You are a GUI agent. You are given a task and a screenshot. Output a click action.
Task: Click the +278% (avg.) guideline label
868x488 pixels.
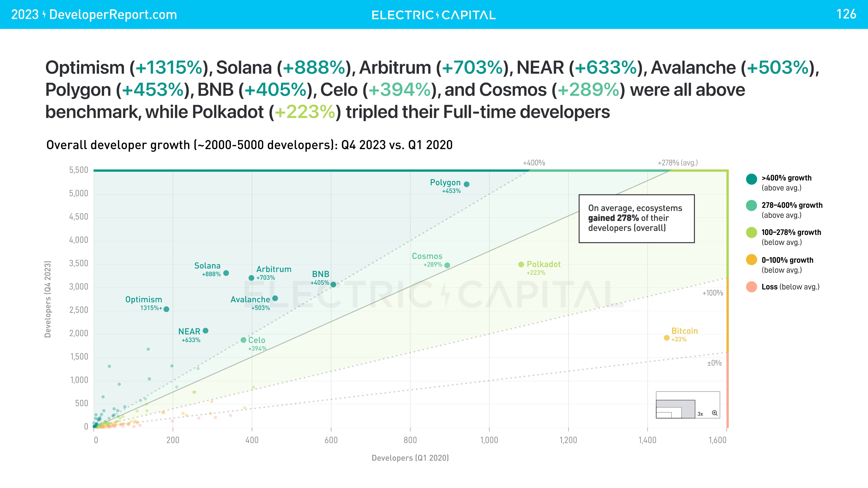pyautogui.click(x=678, y=163)
